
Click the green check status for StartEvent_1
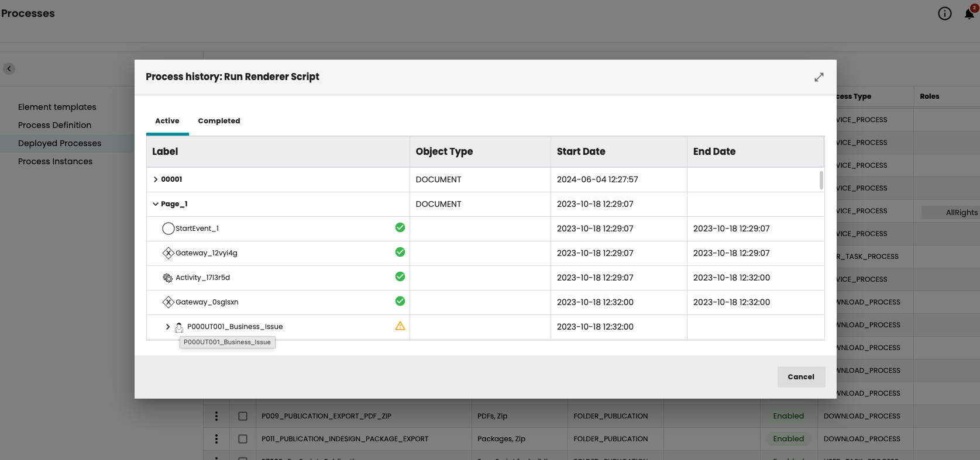click(x=400, y=227)
